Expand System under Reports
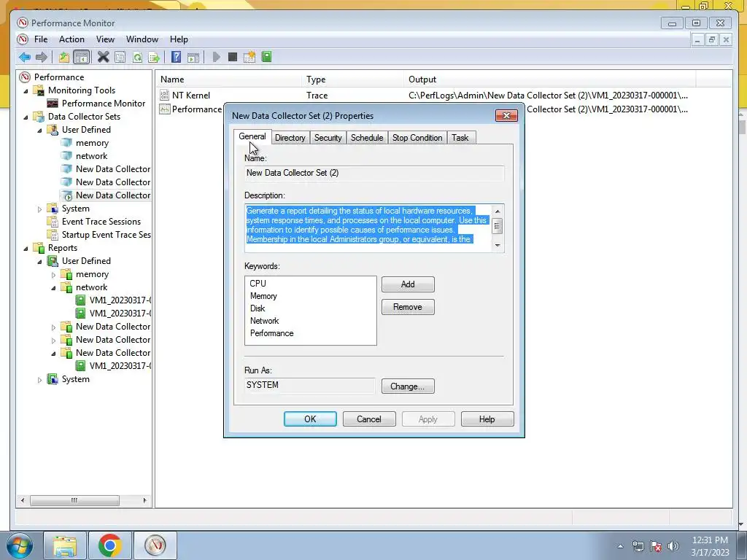747x560 pixels. coord(39,379)
